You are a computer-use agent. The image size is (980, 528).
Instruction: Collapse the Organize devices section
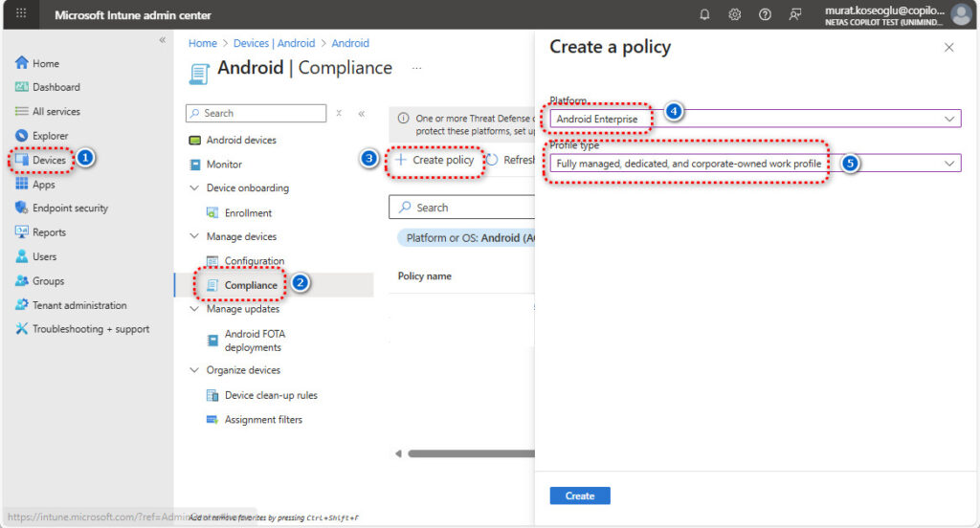[x=194, y=371]
